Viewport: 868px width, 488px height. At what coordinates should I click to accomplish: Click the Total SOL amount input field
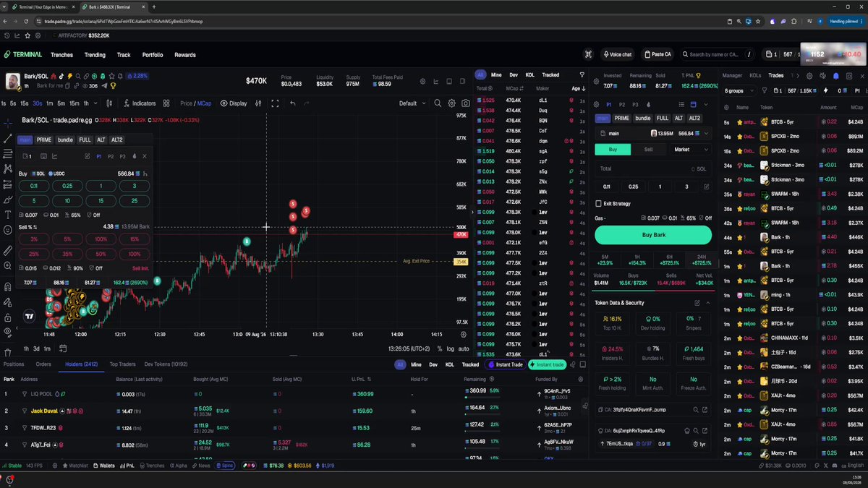click(652, 168)
